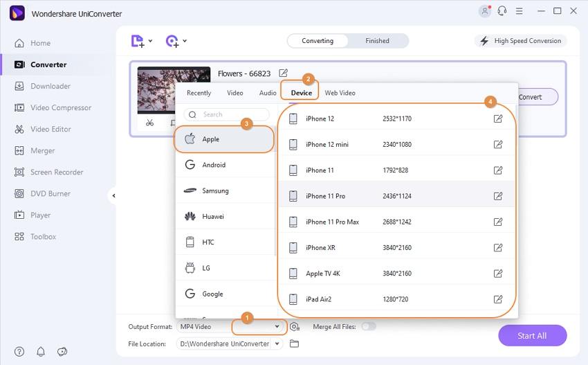588x365 pixels.
Task: Switch to the Audio format tab
Action: click(x=268, y=93)
